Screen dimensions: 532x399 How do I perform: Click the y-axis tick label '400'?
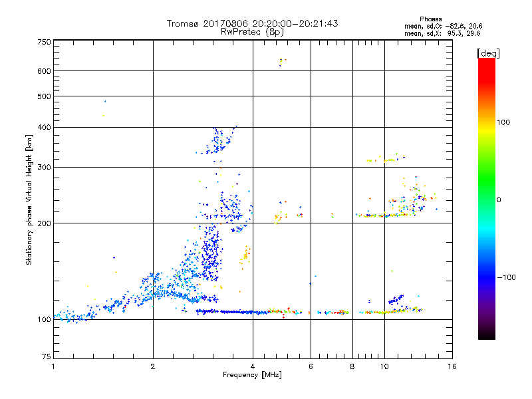[45, 127]
